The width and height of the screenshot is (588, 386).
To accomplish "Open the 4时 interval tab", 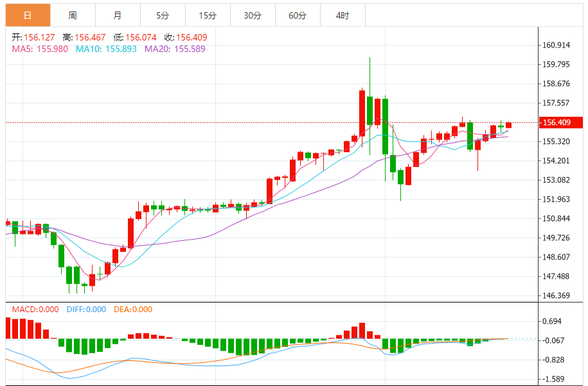I will (x=343, y=15).
